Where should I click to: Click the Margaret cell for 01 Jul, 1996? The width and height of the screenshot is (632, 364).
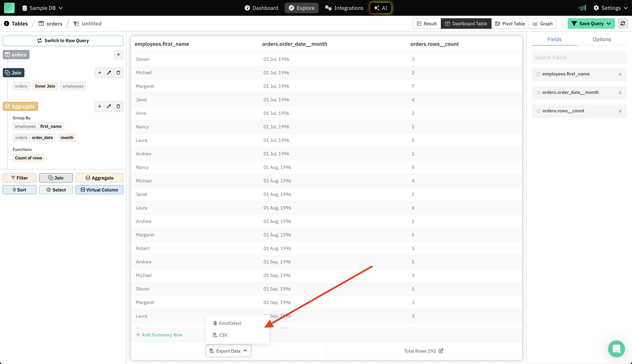click(145, 86)
